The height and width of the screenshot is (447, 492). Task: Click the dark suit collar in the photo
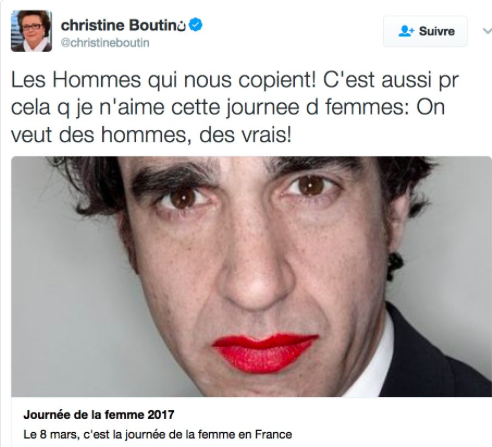click(x=437, y=357)
